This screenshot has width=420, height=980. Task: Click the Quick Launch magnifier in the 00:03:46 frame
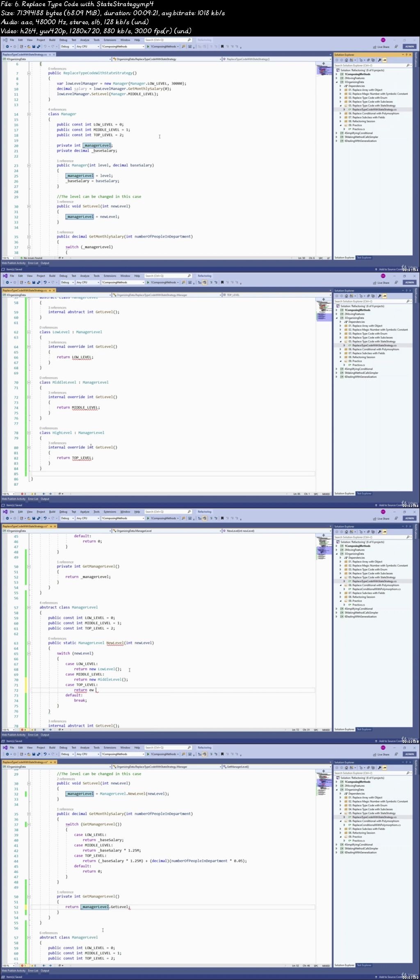[x=189, y=276]
